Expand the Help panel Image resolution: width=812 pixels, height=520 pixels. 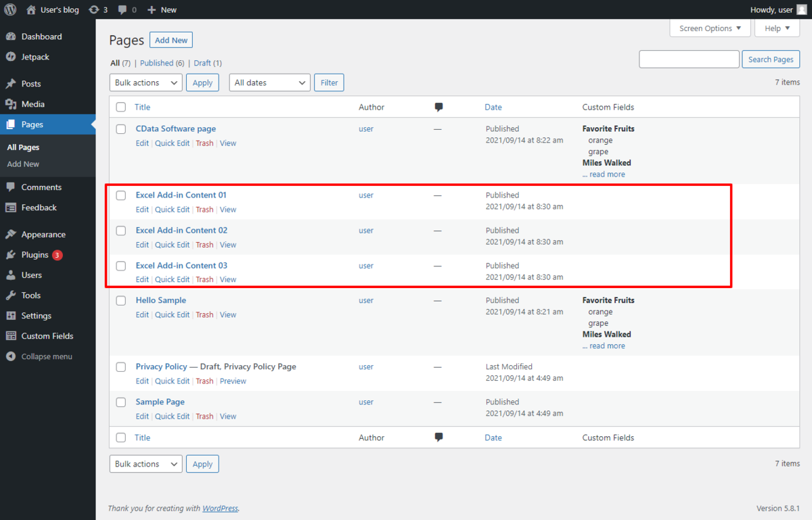point(777,28)
